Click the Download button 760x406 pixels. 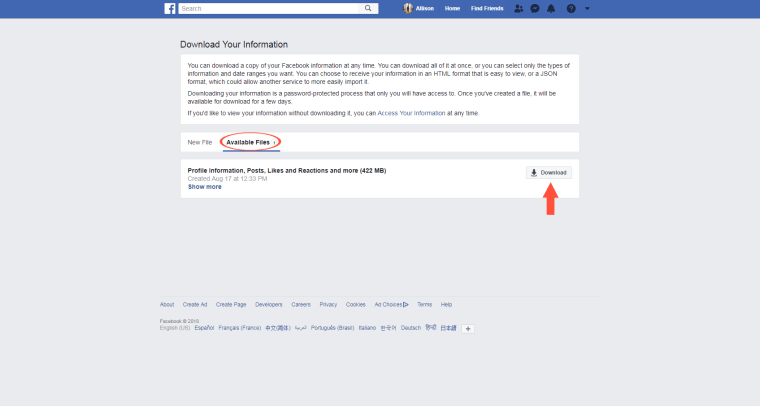[x=549, y=172]
